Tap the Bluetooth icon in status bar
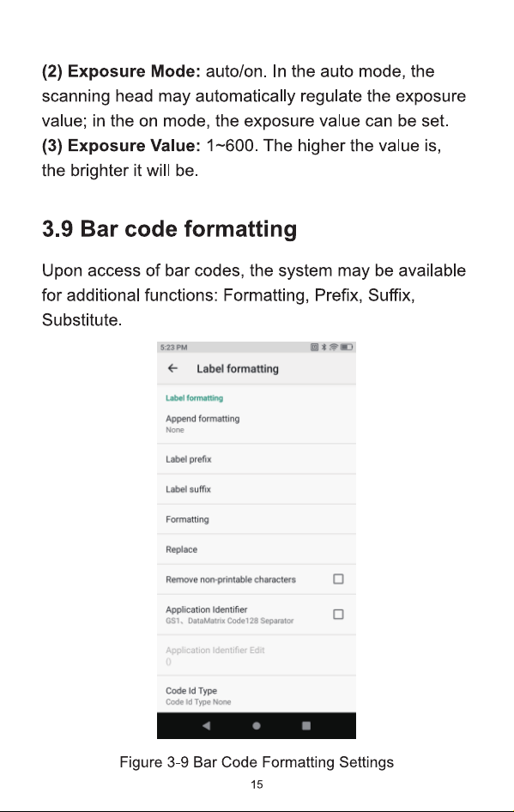 tap(324, 347)
